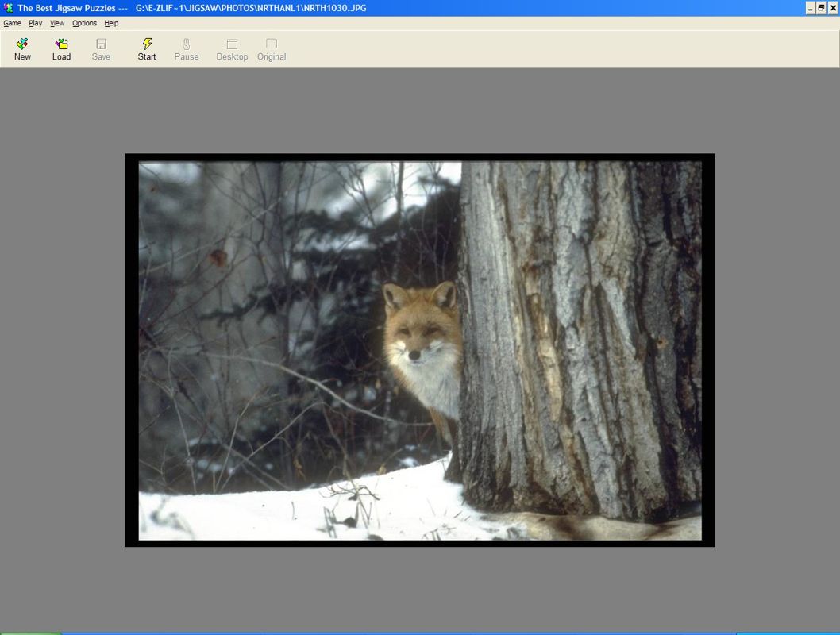840x635 pixels.
Task: Minimize the Best Jigsaw Puzzles window
Action: (810, 8)
